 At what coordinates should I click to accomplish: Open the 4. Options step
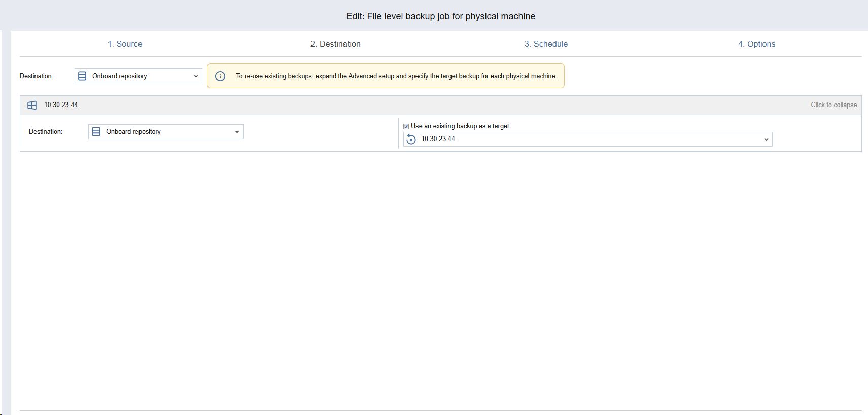pyautogui.click(x=756, y=44)
